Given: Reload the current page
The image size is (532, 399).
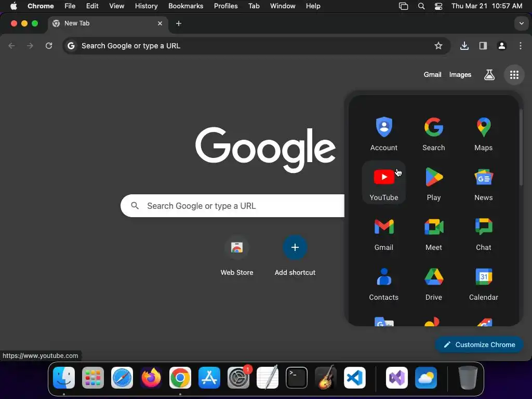Looking at the screenshot, I should coord(49,46).
